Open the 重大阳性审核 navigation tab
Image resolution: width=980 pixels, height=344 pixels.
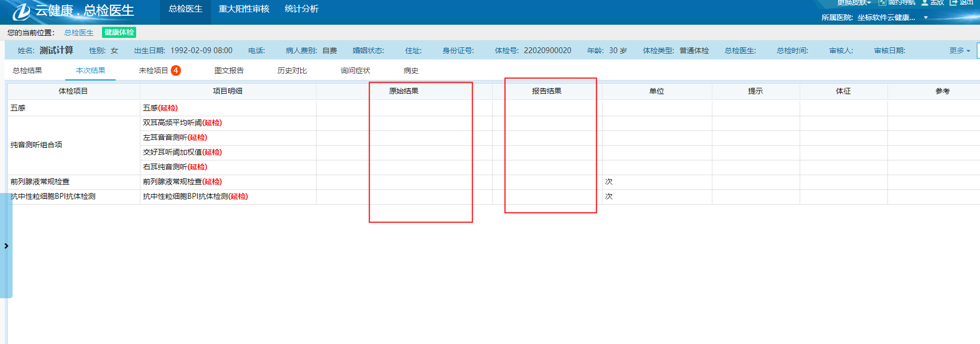(x=244, y=9)
